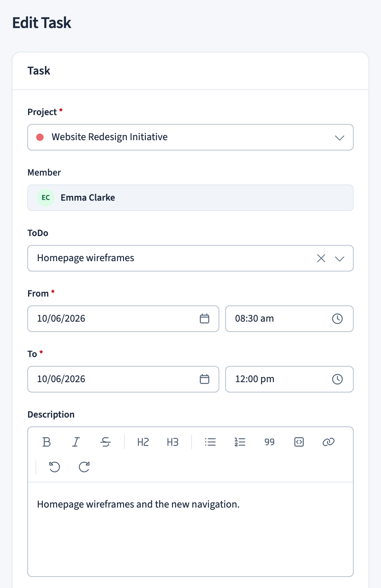Click the From field label
This screenshot has width=381, height=588.
38,293
